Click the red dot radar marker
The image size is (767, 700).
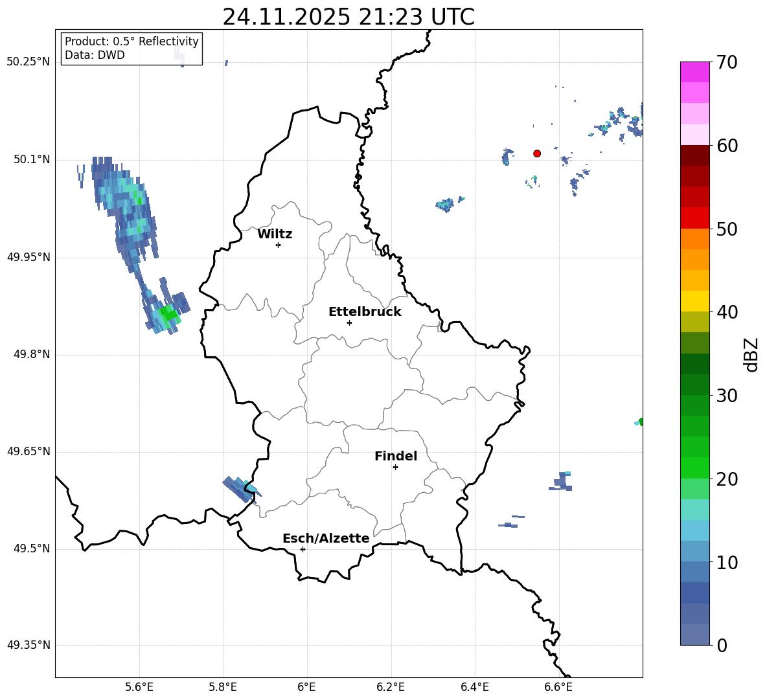pos(537,153)
